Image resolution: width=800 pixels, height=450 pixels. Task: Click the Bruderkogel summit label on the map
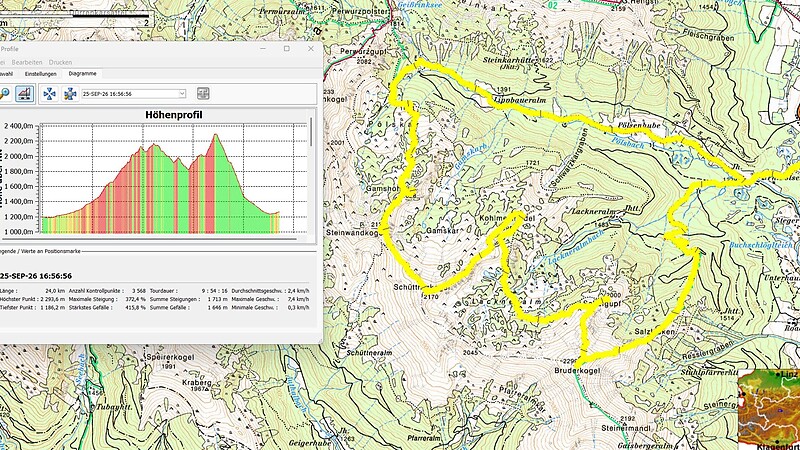pos(577,371)
